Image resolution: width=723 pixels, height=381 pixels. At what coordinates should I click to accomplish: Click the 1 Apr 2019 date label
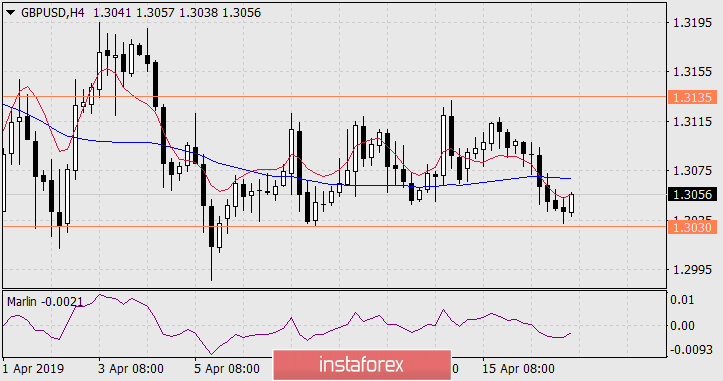pyautogui.click(x=33, y=369)
